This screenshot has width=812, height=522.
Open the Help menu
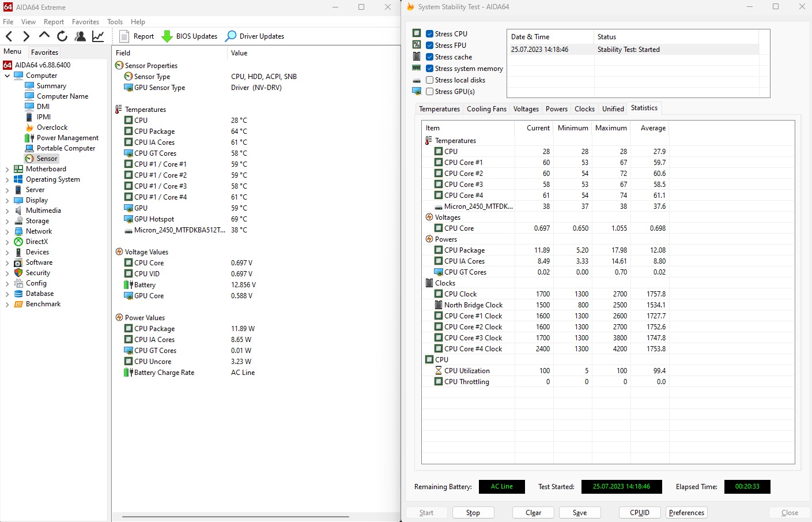[x=138, y=22]
